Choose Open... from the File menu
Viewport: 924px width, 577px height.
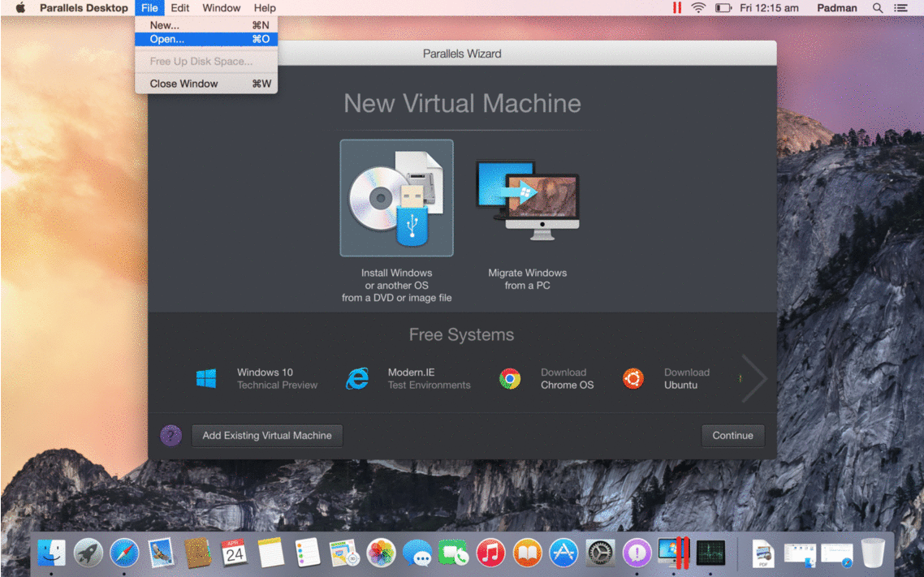(206, 40)
